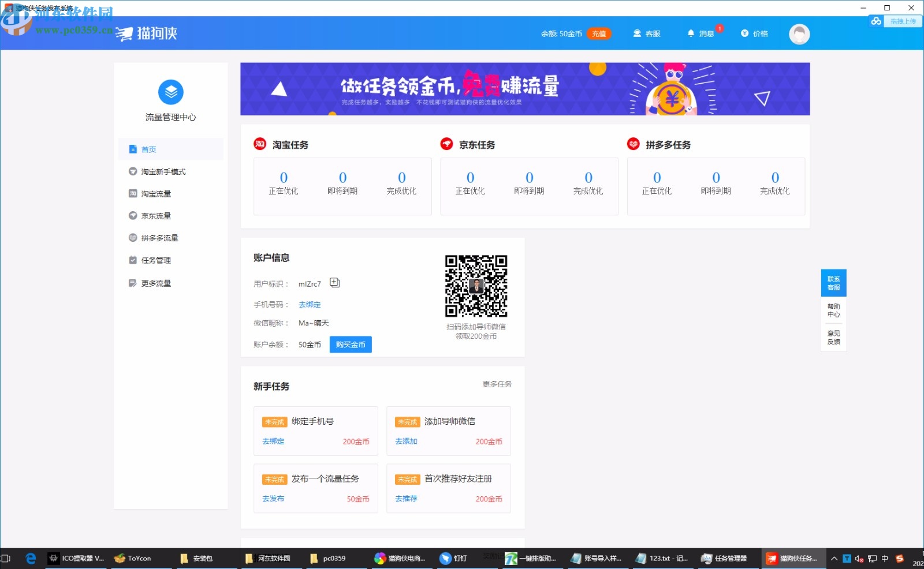Select 首页 in the sidebar
The height and width of the screenshot is (569, 924).
pos(148,149)
